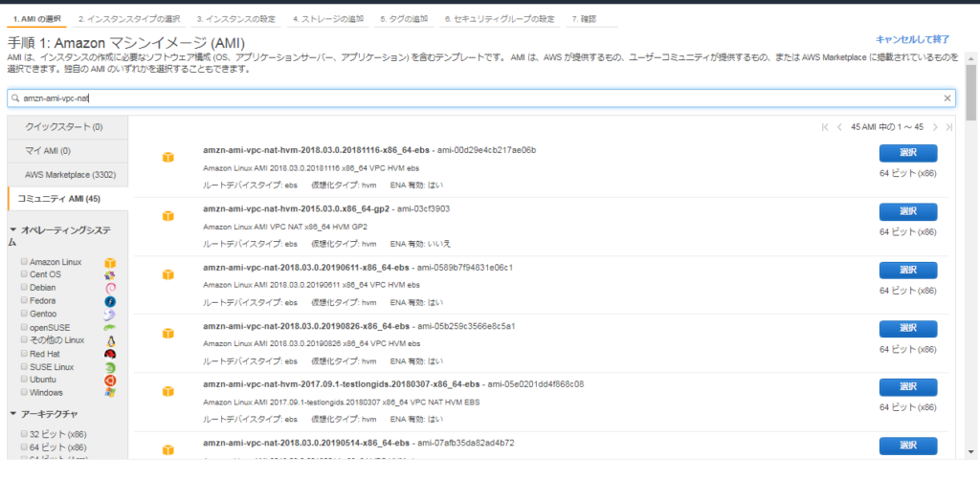The width and height of the screenshot is (980, 479).
Task: Collapse the アーキテクチャ filter section
Action: (13, 414)
